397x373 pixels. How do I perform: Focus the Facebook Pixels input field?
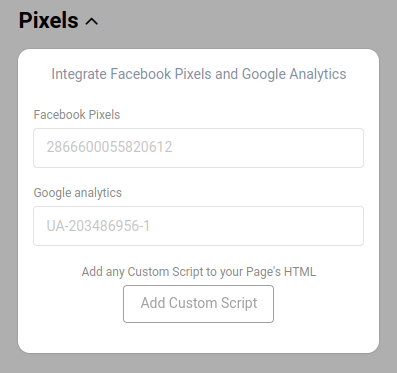pyautogui.click(x=198, y=148)
